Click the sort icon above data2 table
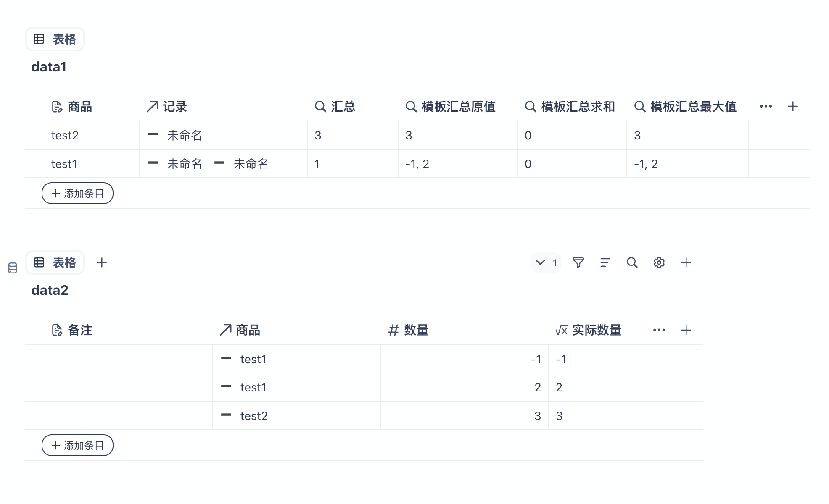 coord(605,262)
